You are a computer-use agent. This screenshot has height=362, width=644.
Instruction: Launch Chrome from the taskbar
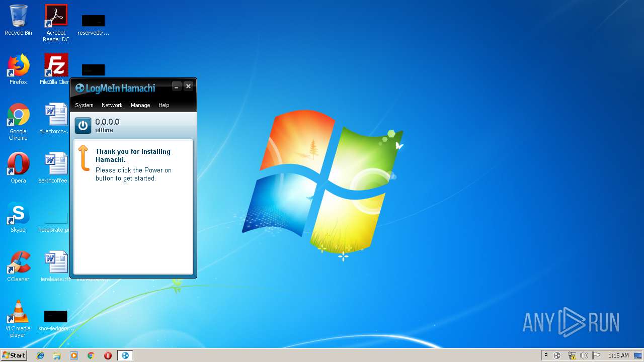coord(91,355)
